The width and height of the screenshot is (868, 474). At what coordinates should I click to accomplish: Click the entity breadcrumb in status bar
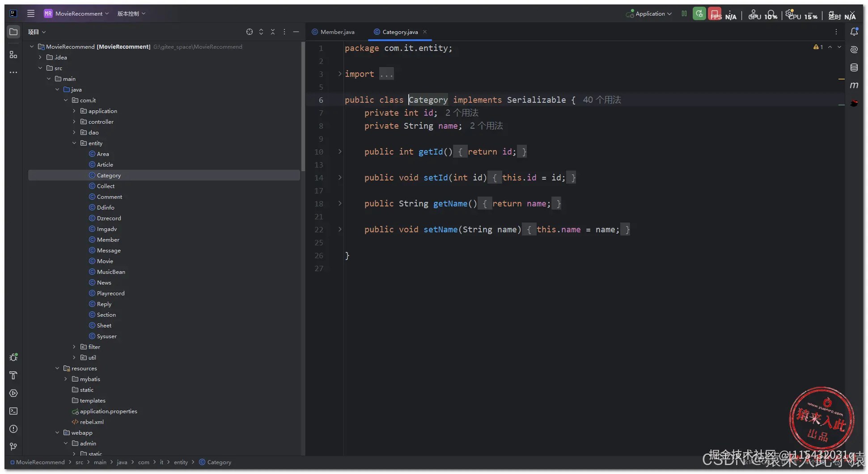181,462
